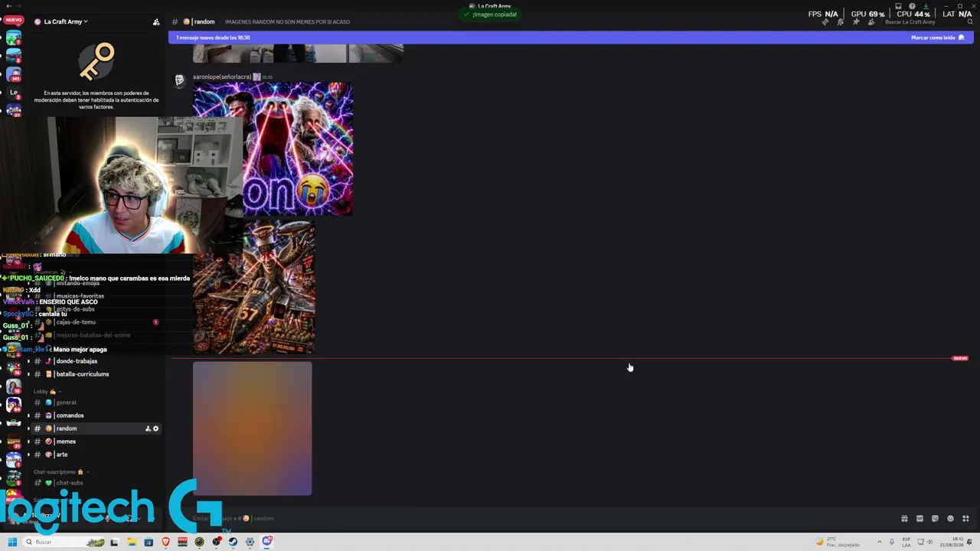Open Brave browser from taskbar

pos(165,542)
